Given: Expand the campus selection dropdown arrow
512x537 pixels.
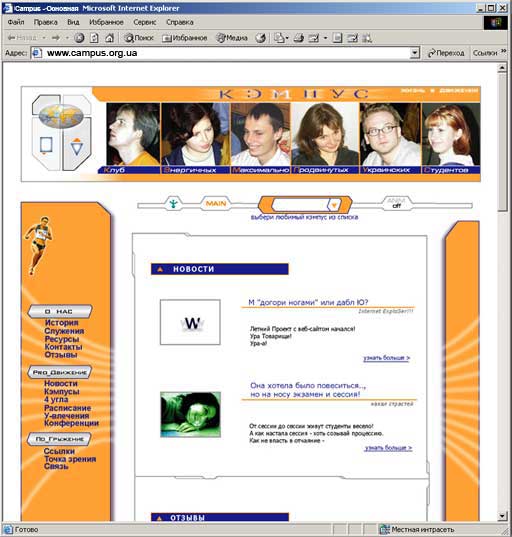Looking at the screenshot, I should tap(334, 205).
